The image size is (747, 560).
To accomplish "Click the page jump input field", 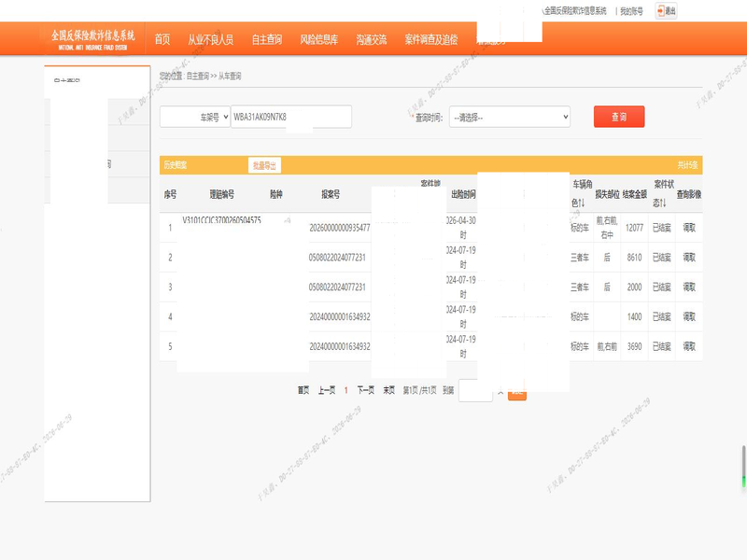I will pyautogui.click(x=475, y=391).
